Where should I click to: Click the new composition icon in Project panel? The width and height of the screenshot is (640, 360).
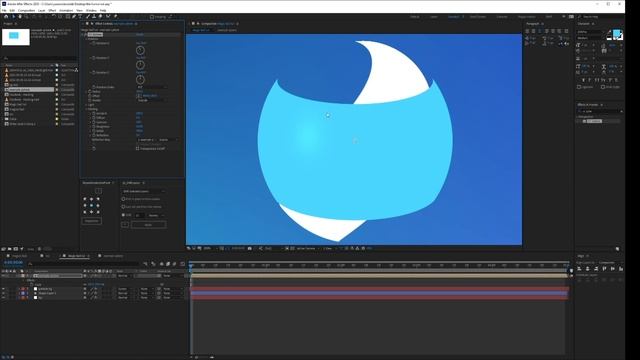tap(16, 249)
